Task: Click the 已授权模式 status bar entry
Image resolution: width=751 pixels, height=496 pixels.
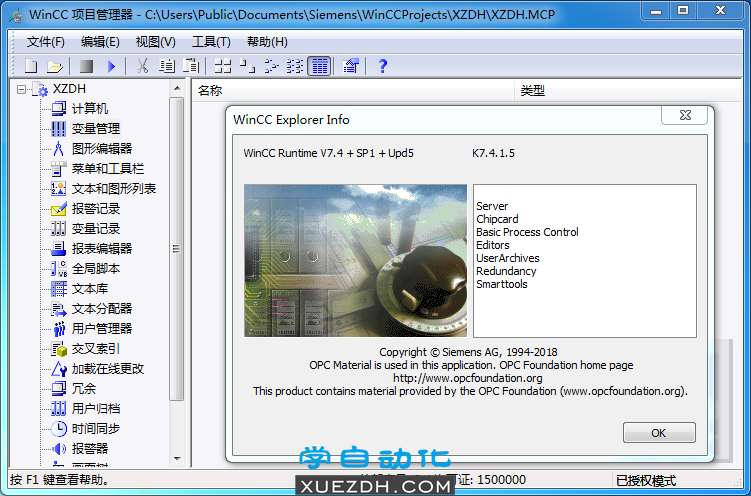Action: (x=646, y=480)
